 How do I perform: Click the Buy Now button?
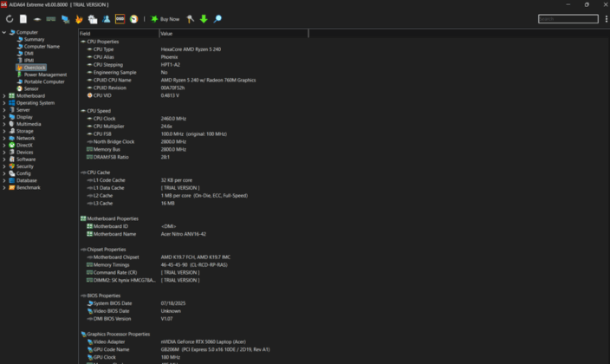coord(165,19)
